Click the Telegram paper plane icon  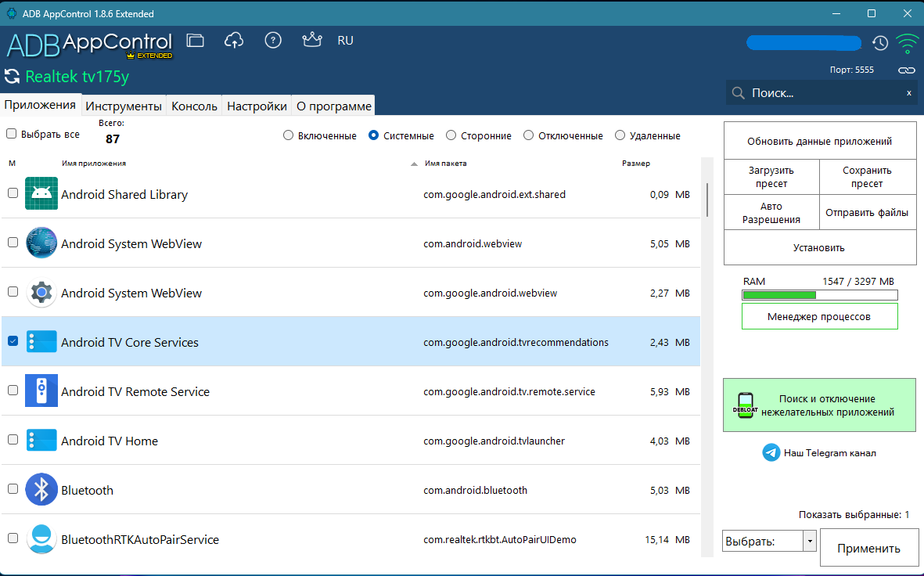click(x=771, y=453)
